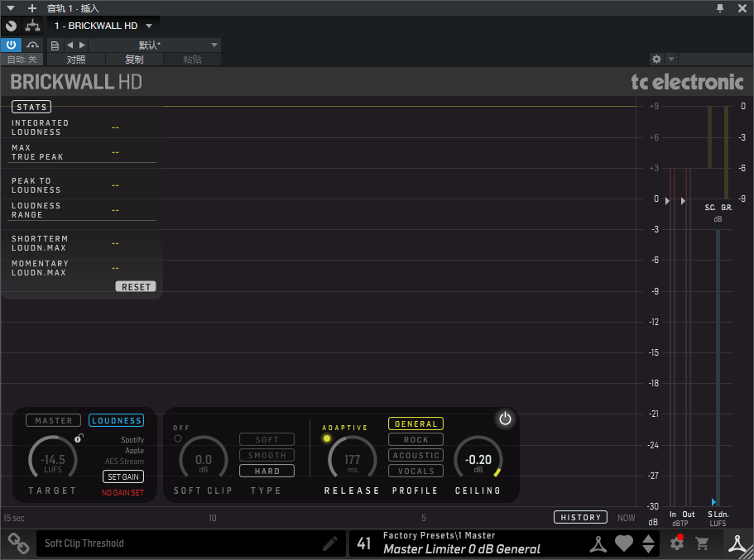Go to previous preset with left arrow

click(x=70, y=45)
